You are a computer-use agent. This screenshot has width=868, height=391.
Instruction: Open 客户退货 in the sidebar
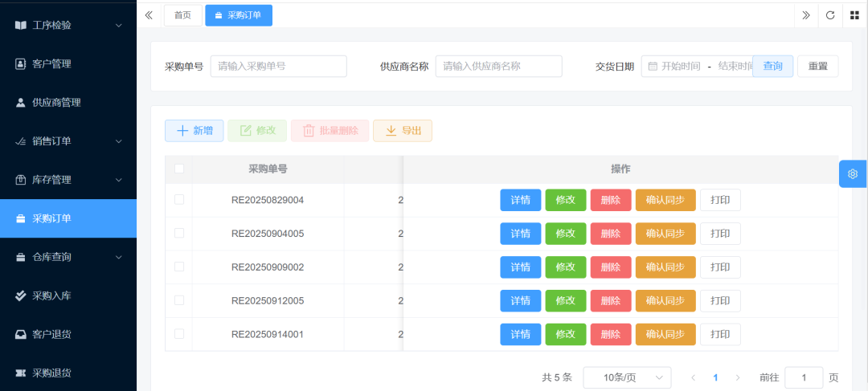[51, 334]
